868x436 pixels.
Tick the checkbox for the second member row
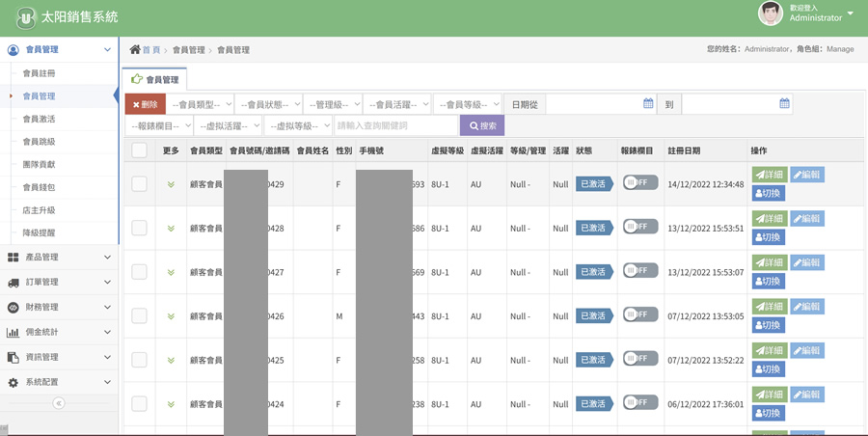(140, 228)
